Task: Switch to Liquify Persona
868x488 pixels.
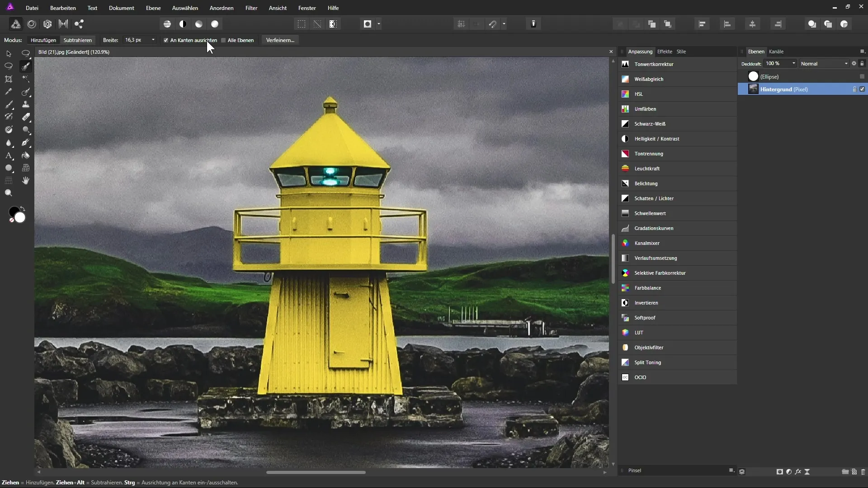Action: coord(32,24)
